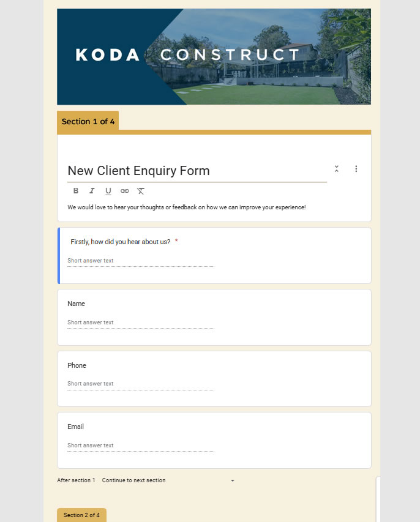Select the 'Section 2 of 4' header

(x=81, y=515)
